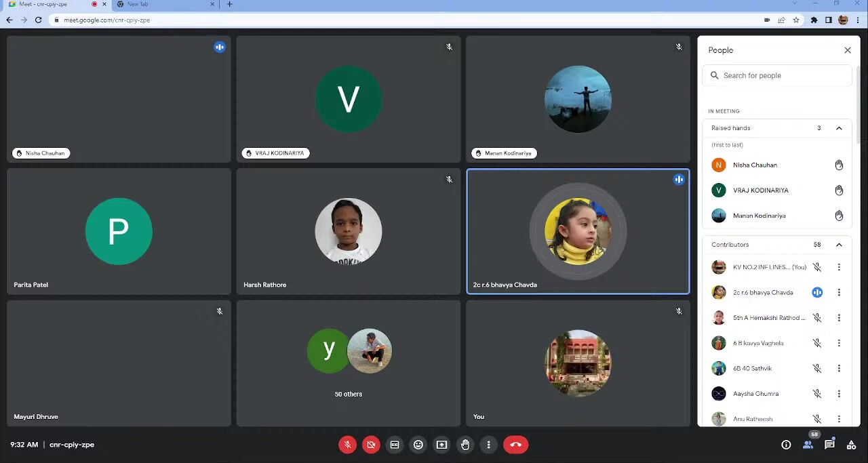Image resolution: width=868 pixels, height=463 pixels.
Task: Open more options three-dot menu in toolbar
Action: [489, 445]
